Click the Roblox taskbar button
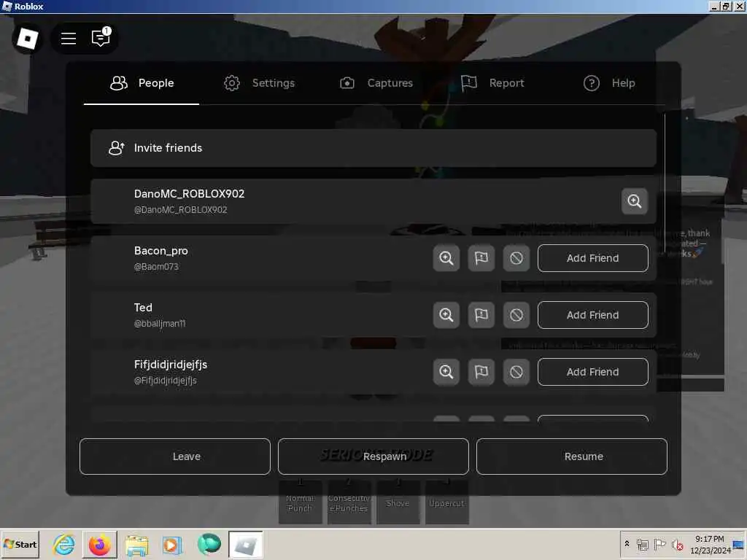747x560 pixels. point(245,545)
